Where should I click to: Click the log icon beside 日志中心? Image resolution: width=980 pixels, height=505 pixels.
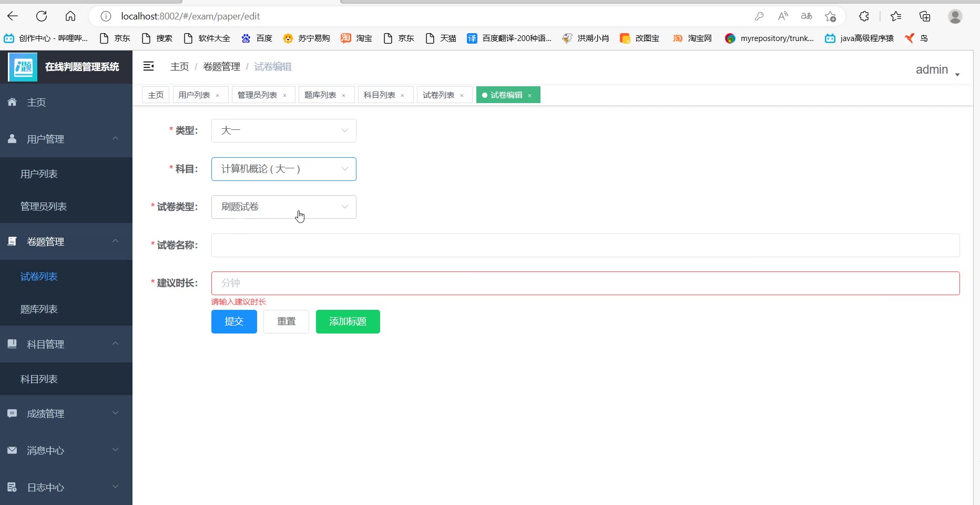click(x=12, y=487)
